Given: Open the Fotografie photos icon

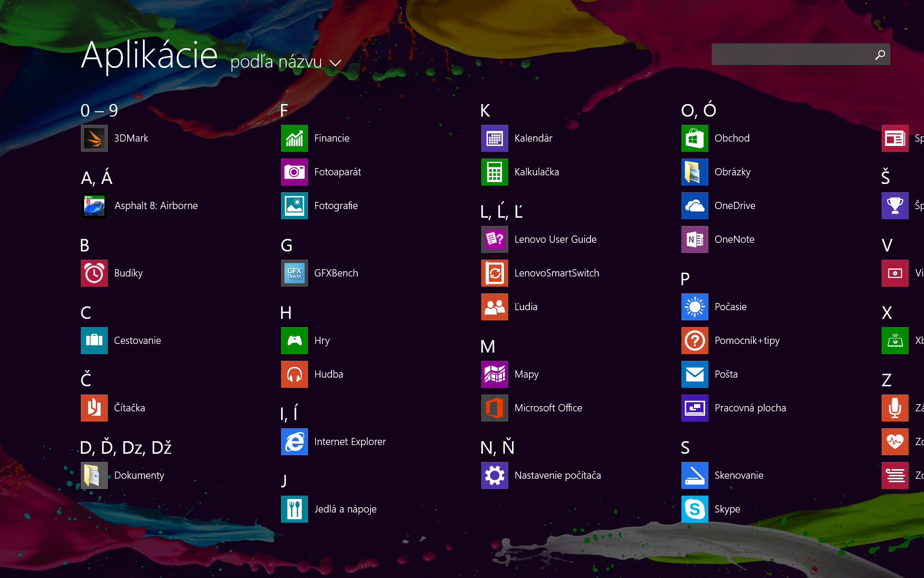Looking at the screenshot, I should (295, 206).
